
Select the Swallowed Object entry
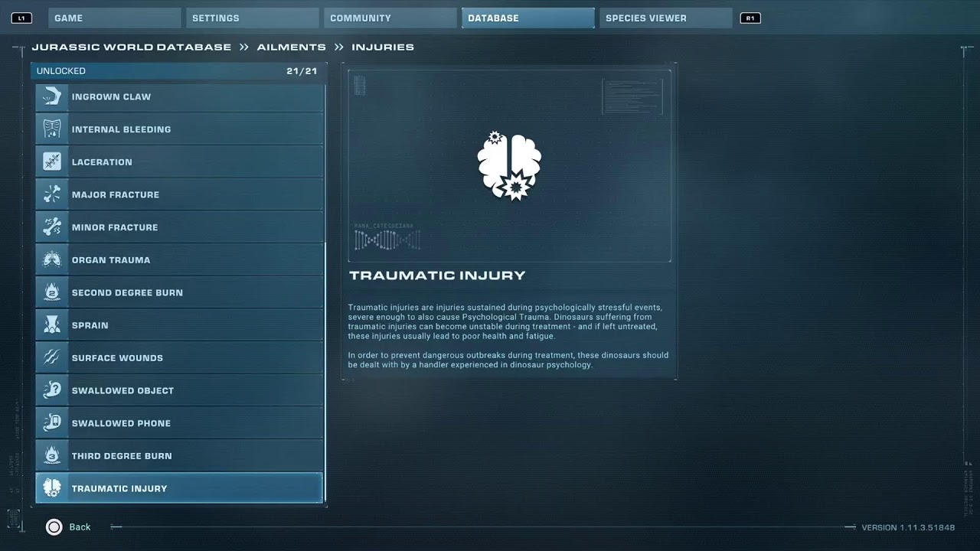click(x=179, y=391)
